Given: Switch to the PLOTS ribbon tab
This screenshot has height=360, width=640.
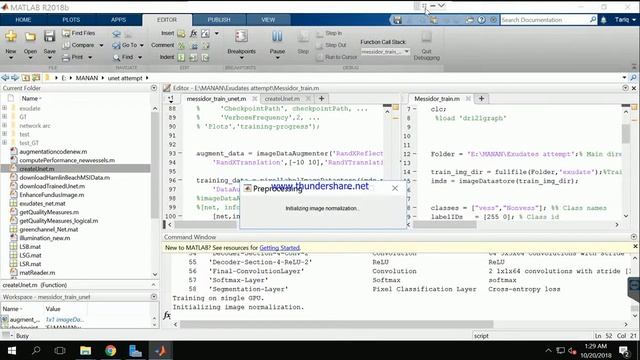Looking at the screenshot, I should 71,20.
